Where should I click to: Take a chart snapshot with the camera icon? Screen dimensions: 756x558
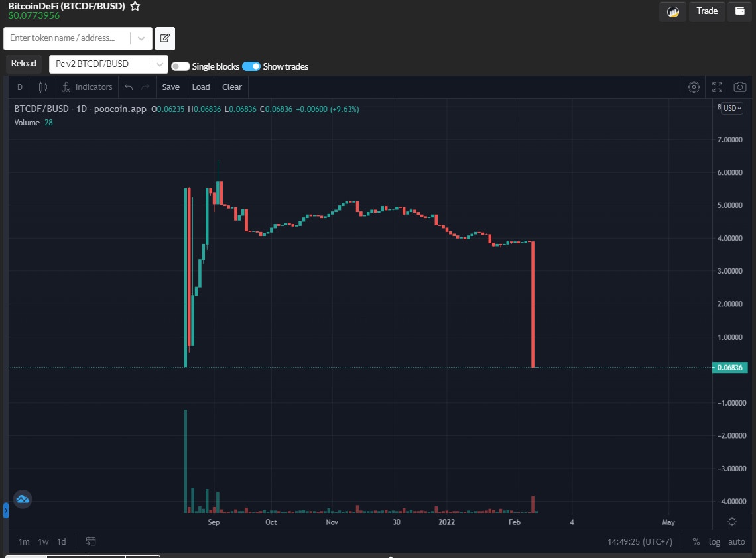(739, 87)
